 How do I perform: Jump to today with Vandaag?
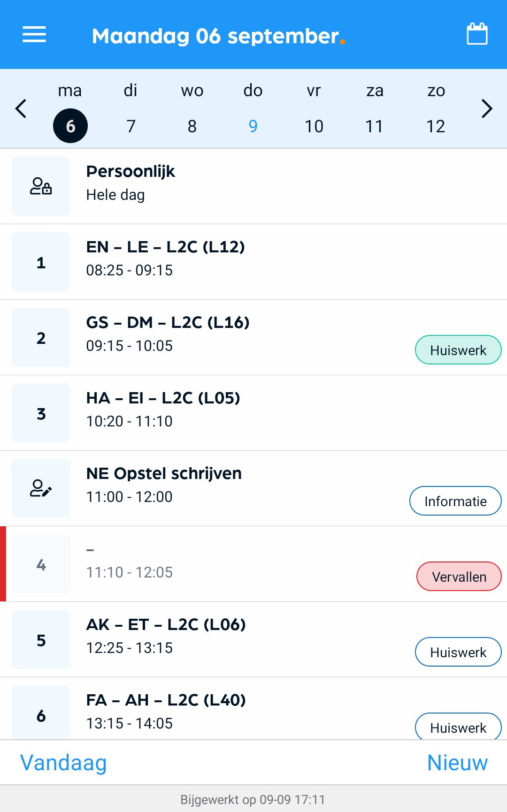tap(63, 763)
